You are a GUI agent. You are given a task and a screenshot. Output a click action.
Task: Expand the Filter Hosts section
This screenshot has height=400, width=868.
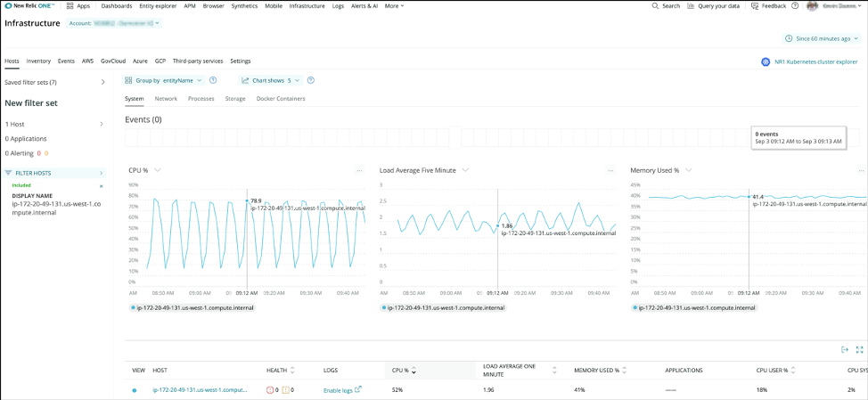click(102, 173)
